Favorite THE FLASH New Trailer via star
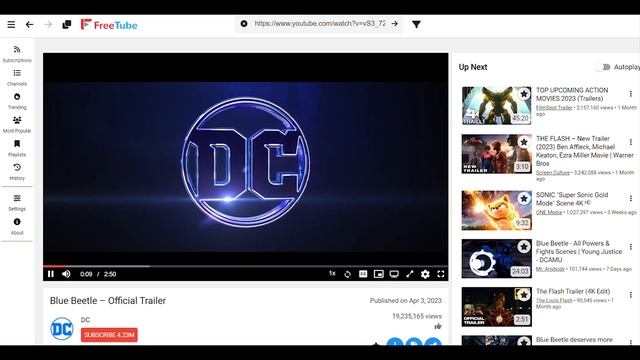Image resolution: width=640 pixels, height=360 pixels. pyautogui.click(x=524, y=142)
